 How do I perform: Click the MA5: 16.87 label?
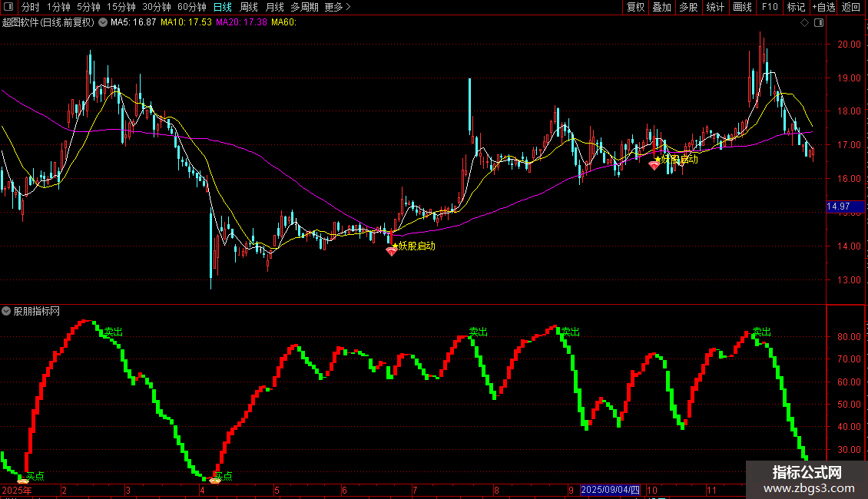pos(134,22)
